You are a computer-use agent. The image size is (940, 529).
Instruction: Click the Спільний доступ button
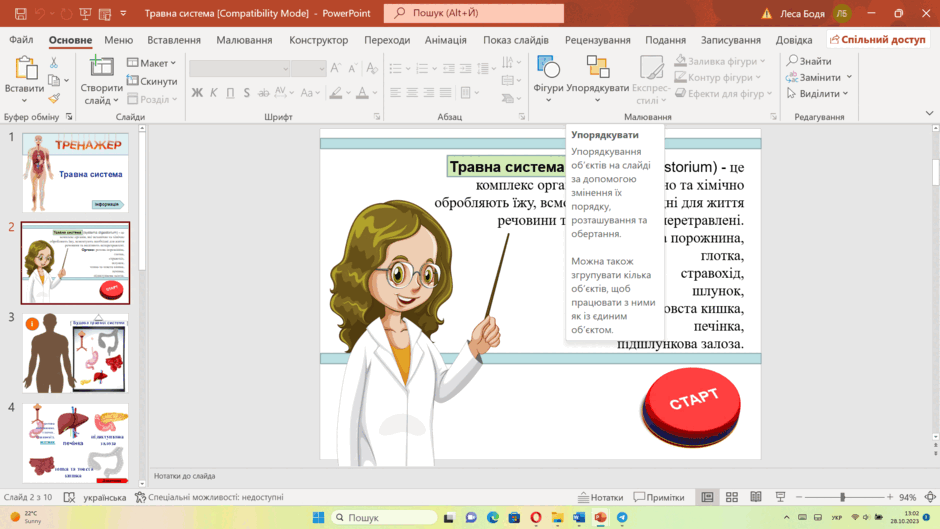[878, 40]
